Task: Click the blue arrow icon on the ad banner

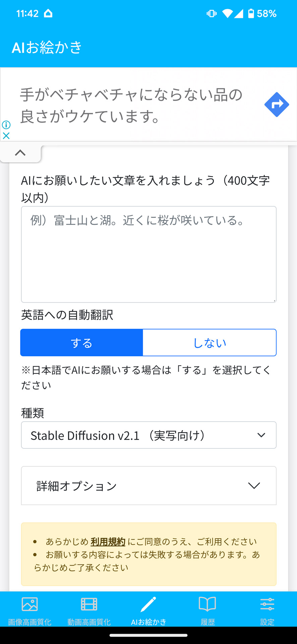Action: pos(277,104)
